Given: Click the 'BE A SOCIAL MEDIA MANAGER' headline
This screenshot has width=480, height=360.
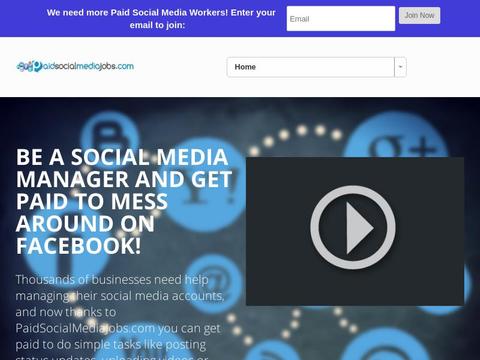Looking at the screenshot, I should coord(124,201).
